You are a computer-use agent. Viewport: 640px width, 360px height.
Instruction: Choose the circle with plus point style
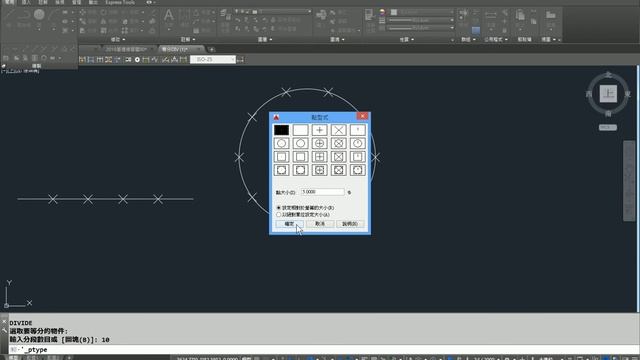(x=320, y=143)
